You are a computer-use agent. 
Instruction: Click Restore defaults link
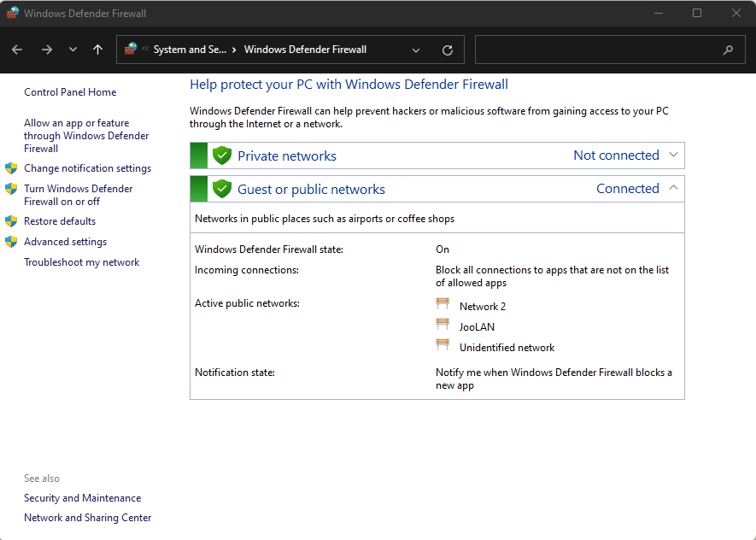pos(60,221)
